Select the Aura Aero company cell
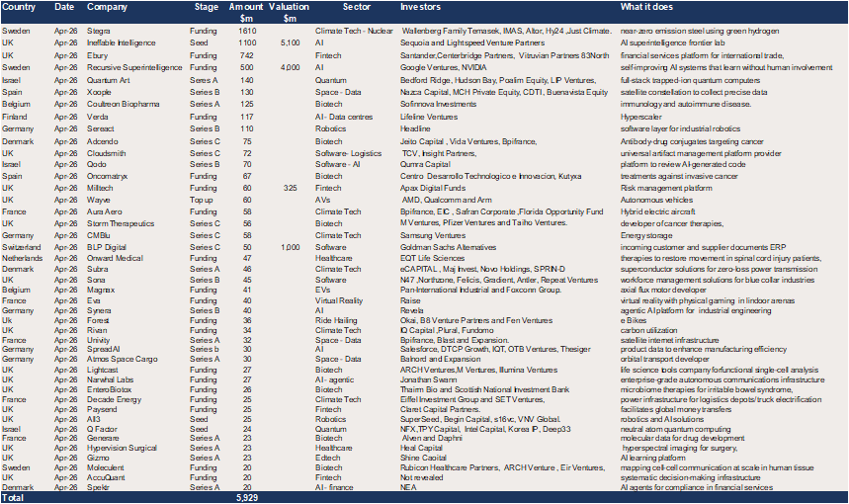The height and width of the screenshot is (504, 849). tap(105, 211)
